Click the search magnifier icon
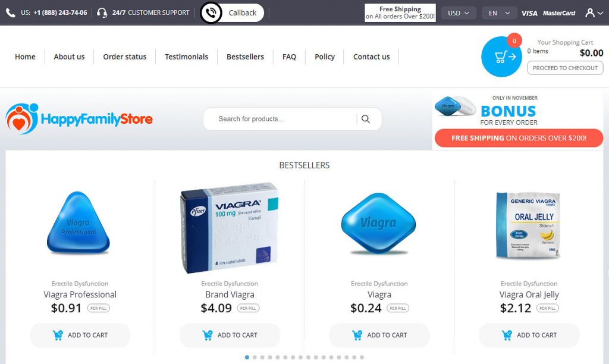The image size is (609, 364). (366, 119)
